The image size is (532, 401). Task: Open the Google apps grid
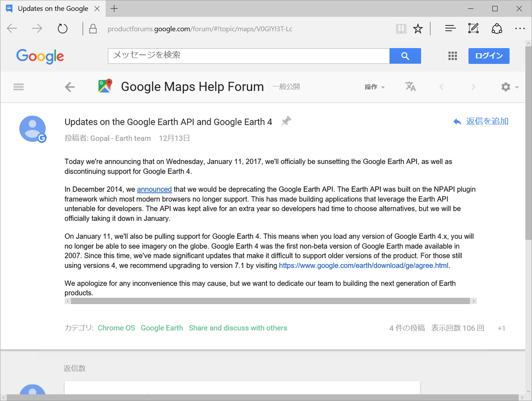[x=453, y=55]
